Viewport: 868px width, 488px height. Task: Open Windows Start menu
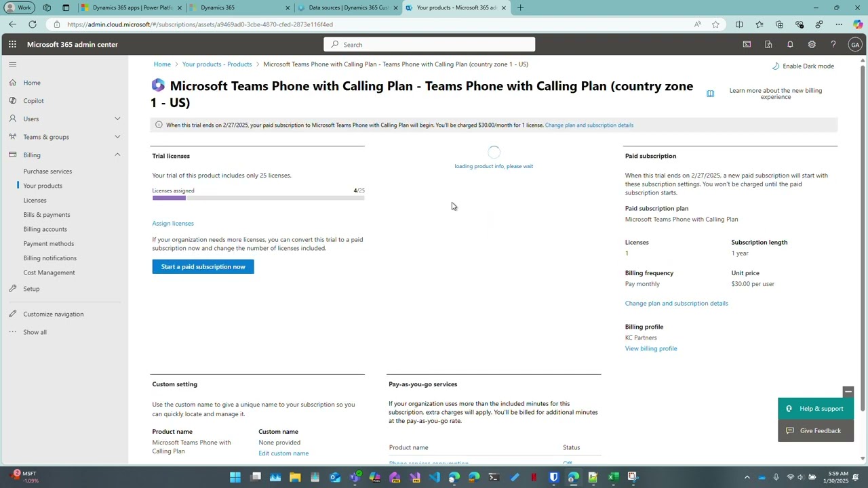pyautogui.click(x=235, y=477)
